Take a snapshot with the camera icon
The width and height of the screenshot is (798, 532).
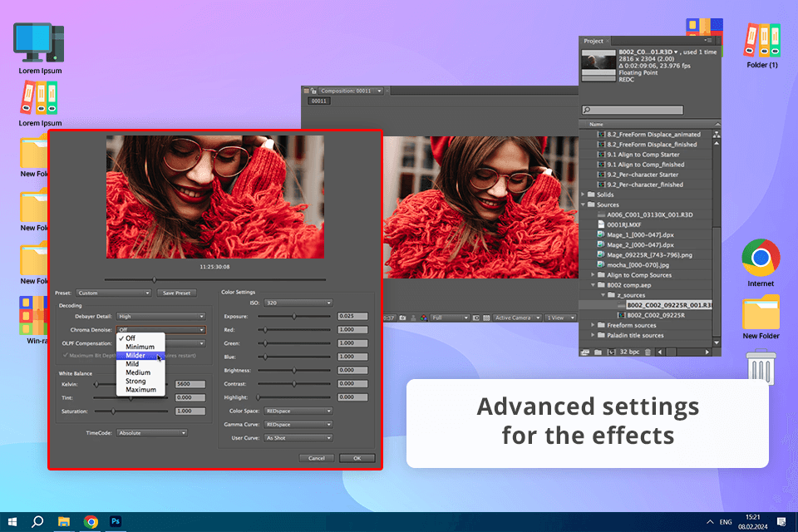coord(402,318)
